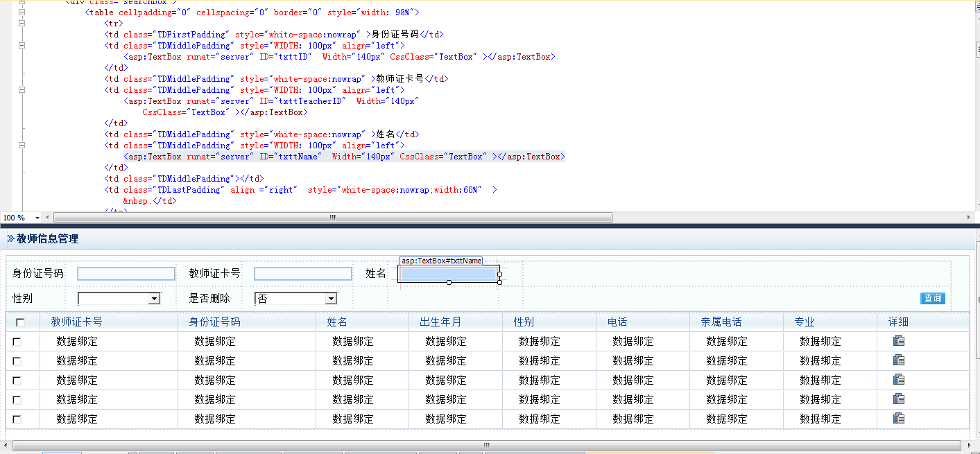The height and width of the screenshot is (454, 980).
Task: Click code line with ID="txttTeacherID"
Action: point(272,101)
